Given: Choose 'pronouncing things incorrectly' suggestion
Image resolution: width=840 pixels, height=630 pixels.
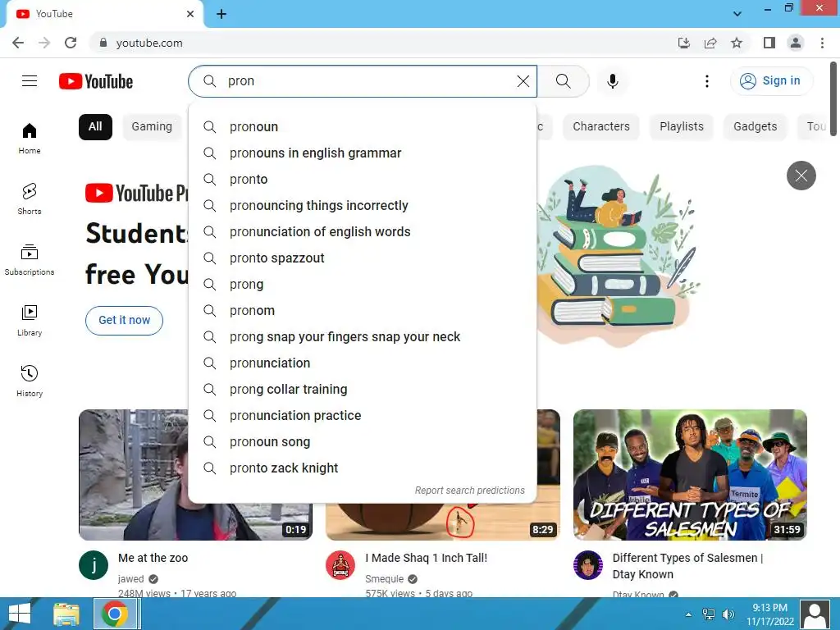Looking at the screenshot, I should (363, 206).
